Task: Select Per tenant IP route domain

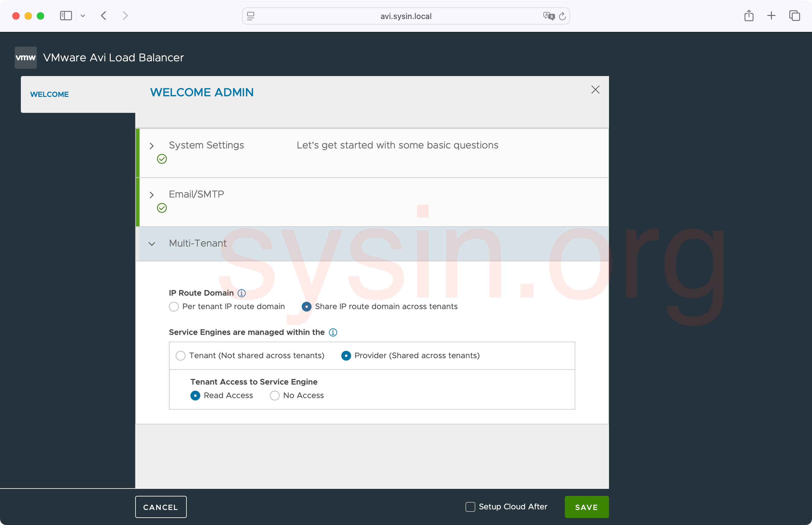Action: click(x=174, y=306)
